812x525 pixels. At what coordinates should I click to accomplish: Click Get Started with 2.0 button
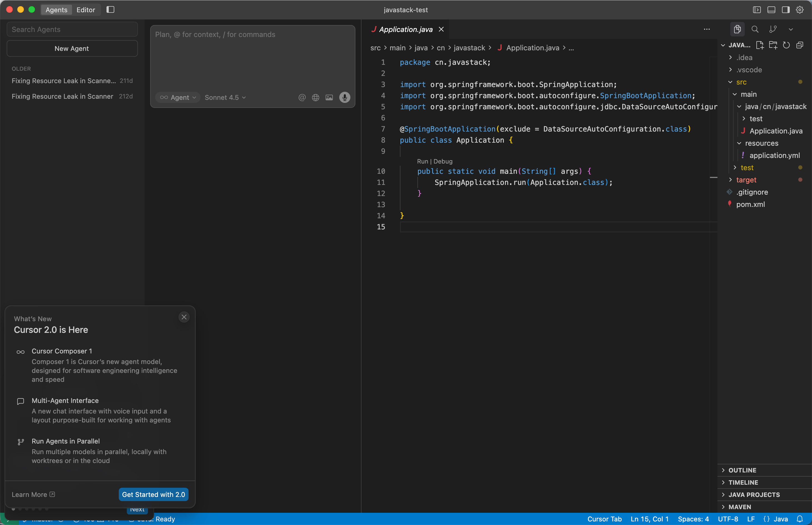[x=154, y=494]
